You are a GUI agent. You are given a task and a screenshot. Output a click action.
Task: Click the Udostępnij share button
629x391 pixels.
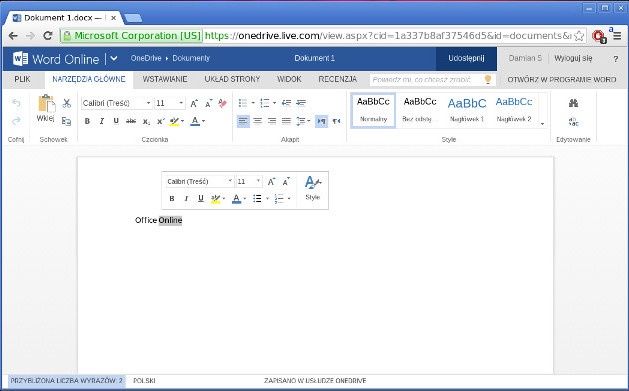coord(466,59)
